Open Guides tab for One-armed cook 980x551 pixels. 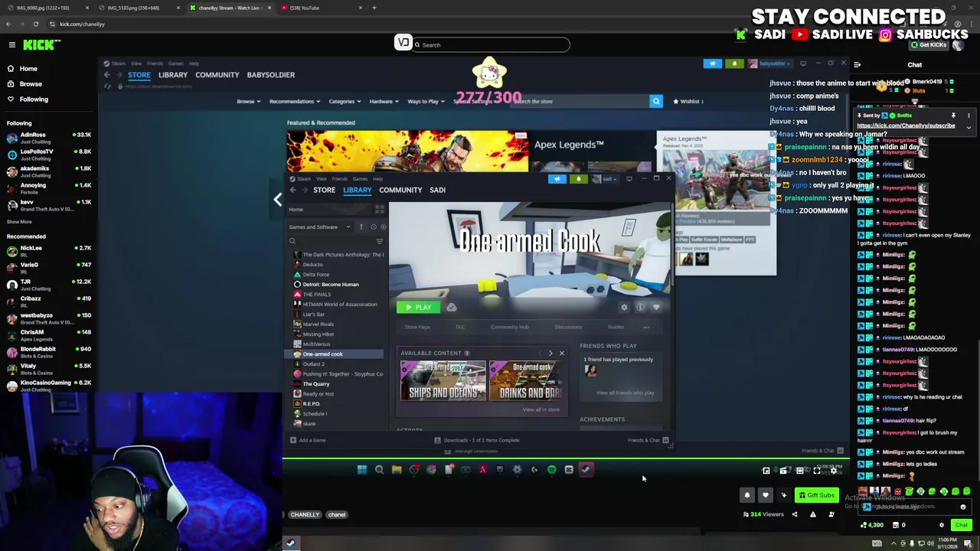coord(616,327)
